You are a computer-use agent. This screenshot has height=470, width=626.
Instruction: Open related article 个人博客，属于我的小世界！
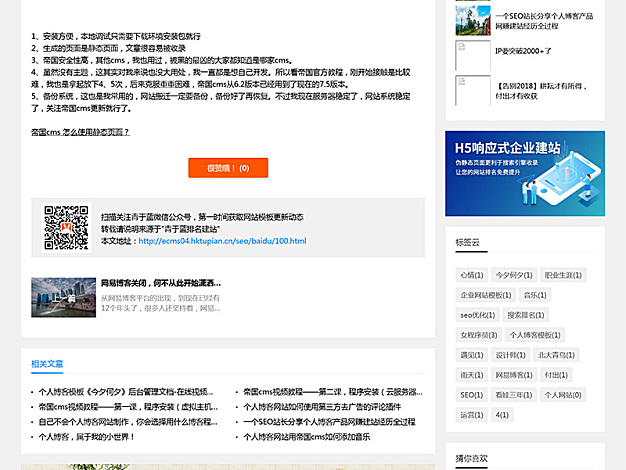tap(87, 437)
